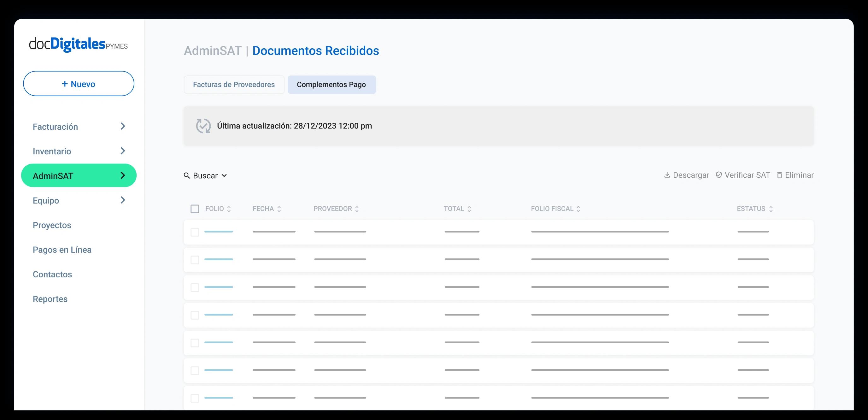868x420 pixels.
Task: Switch to the Facturas de Proveedores tab
Action: (x=233, y=85)
